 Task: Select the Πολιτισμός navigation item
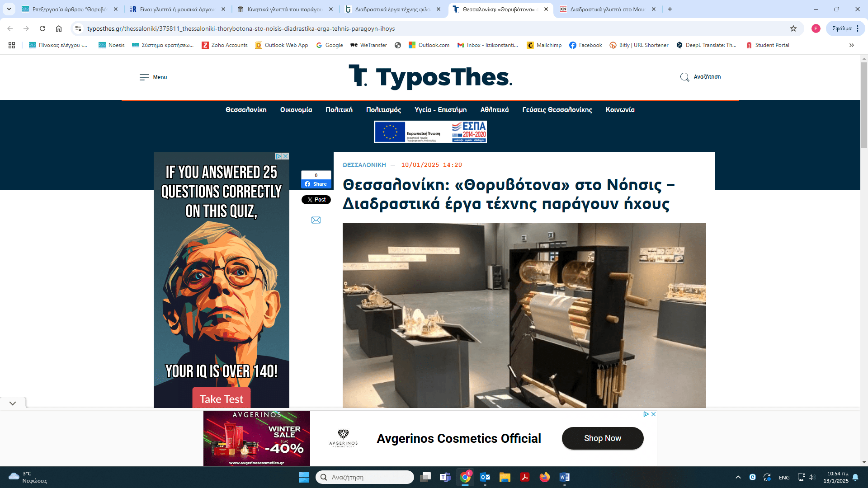tap(383, 110)
